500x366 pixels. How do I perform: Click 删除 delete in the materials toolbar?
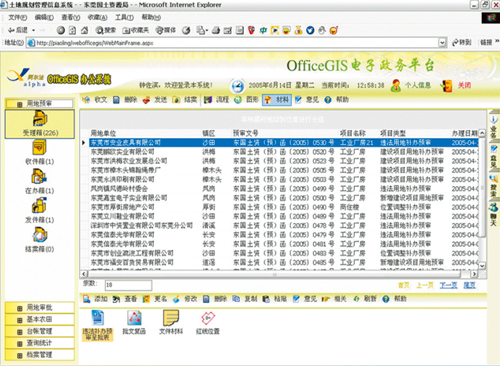(215, 299)
